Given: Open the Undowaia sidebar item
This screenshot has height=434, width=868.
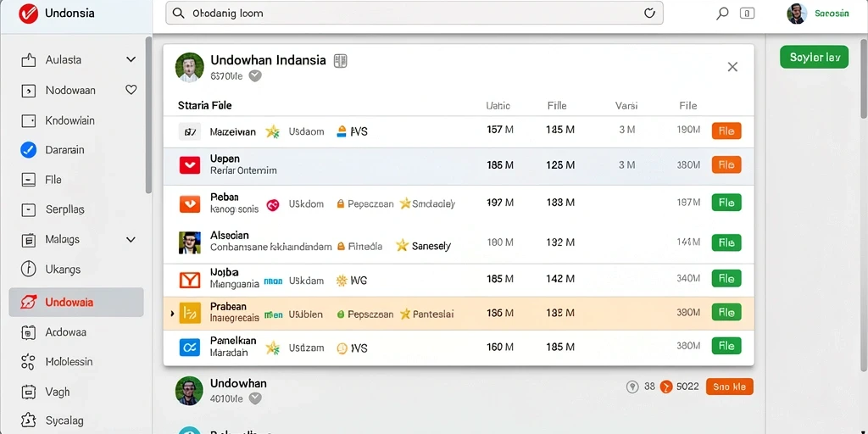Looking at the screenshot, I should 75,303.
